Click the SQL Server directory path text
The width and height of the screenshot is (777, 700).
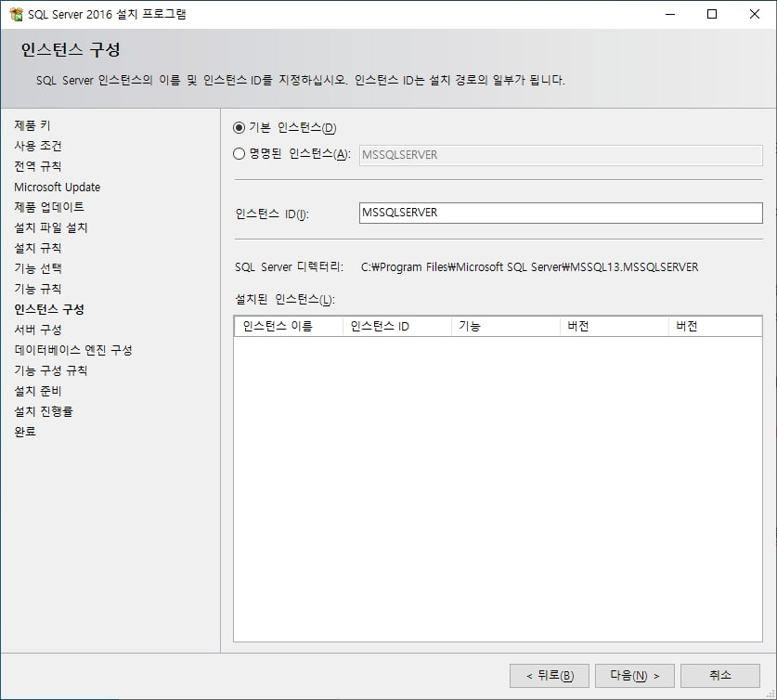tap(529, 267)
